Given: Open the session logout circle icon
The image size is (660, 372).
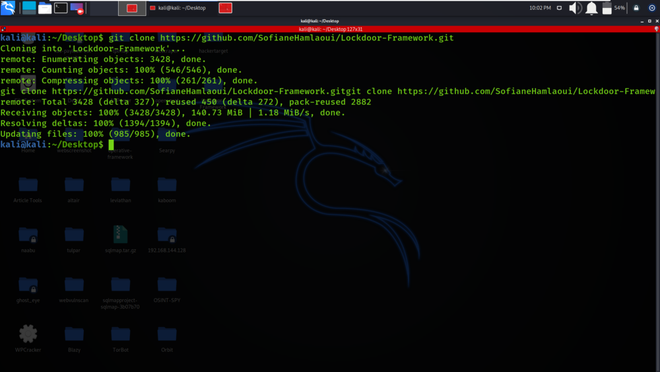Looking at the screenshot, I should click(652, 8).
